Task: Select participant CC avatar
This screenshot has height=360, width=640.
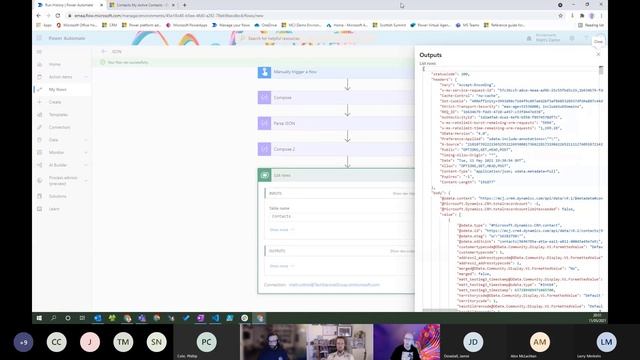Action: point(56,342)
